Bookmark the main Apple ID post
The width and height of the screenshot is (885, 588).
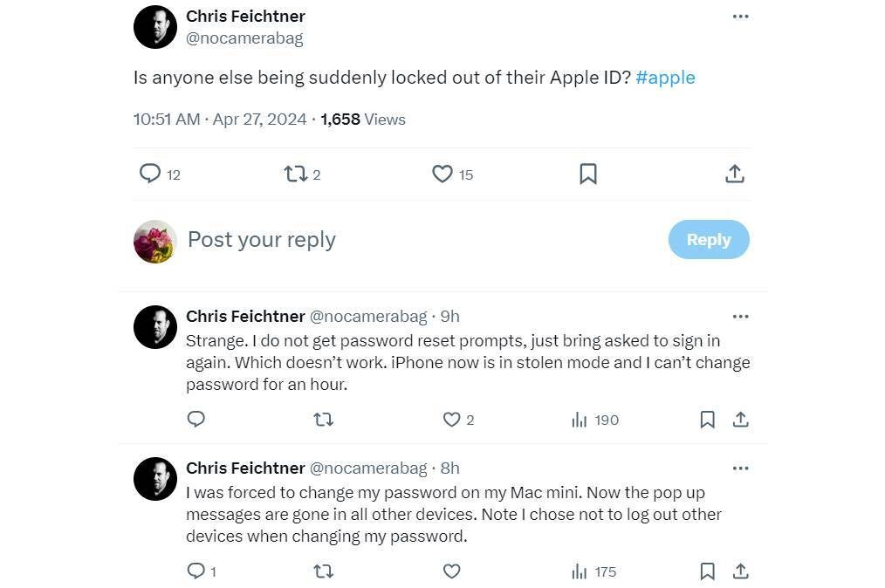(x=588, y=174)
